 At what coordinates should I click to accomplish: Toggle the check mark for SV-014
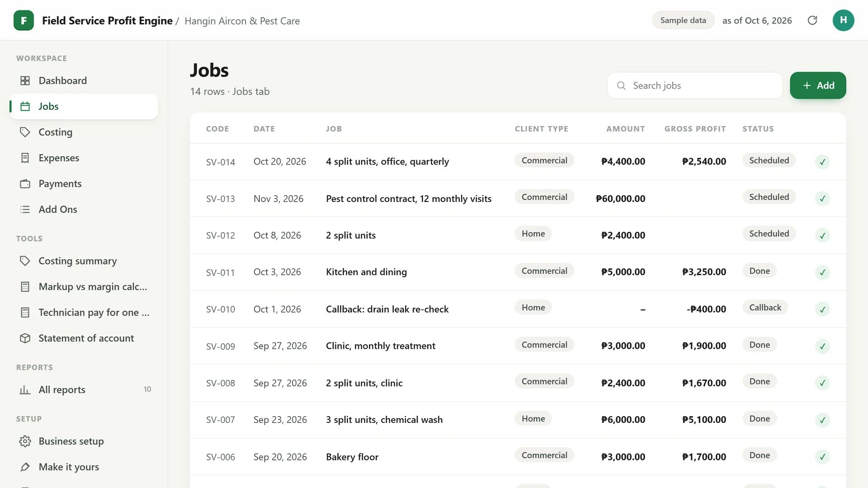point(822,162)
